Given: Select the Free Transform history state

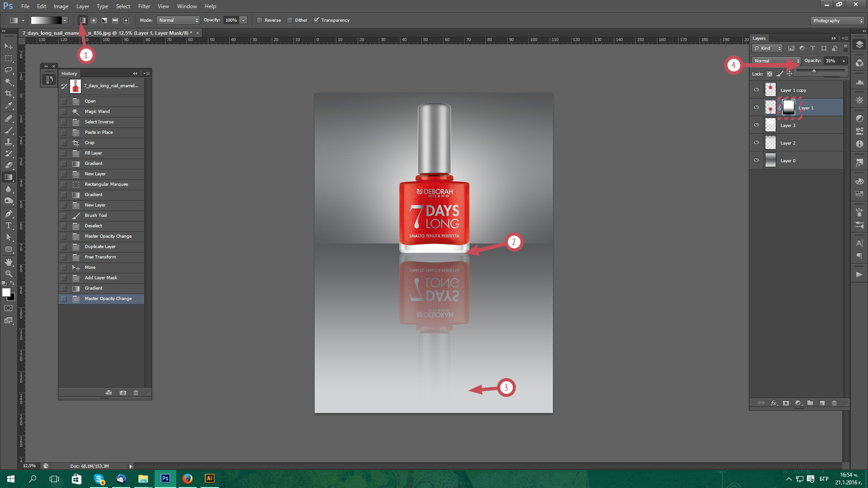Looking at the screenshot, I should coord(102,257).
